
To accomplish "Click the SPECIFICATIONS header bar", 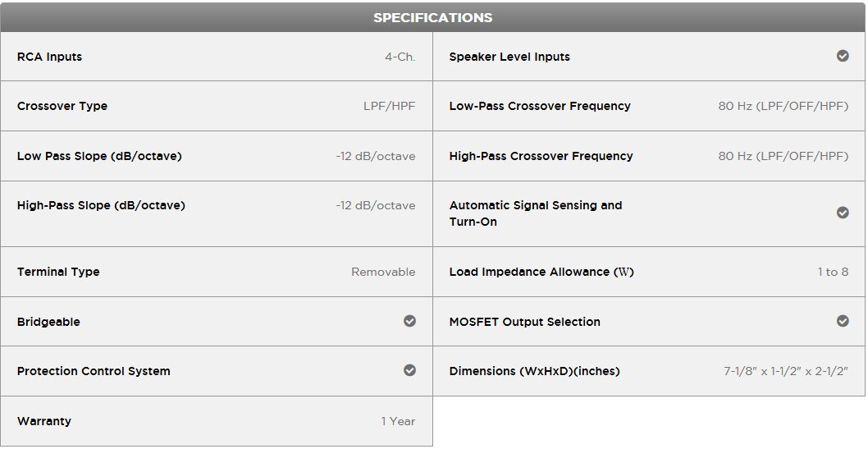I will click(x=433, y=17).
